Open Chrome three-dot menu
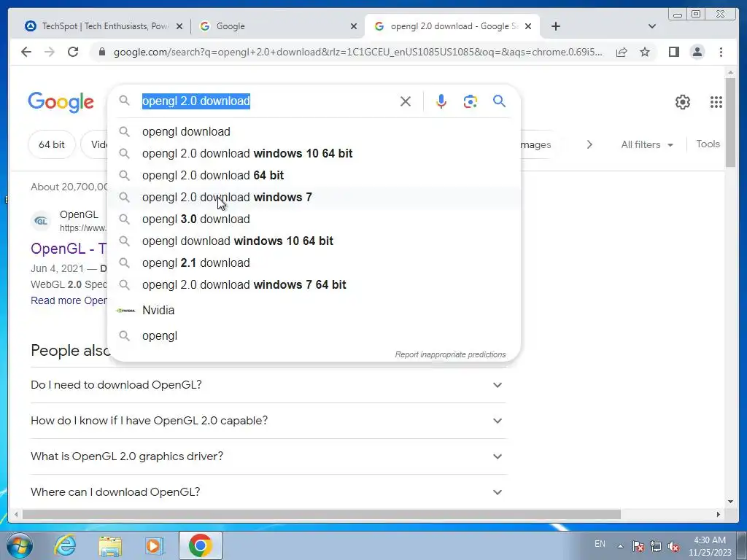The width and height of the screenshot is (747, 560). [721, 52]
